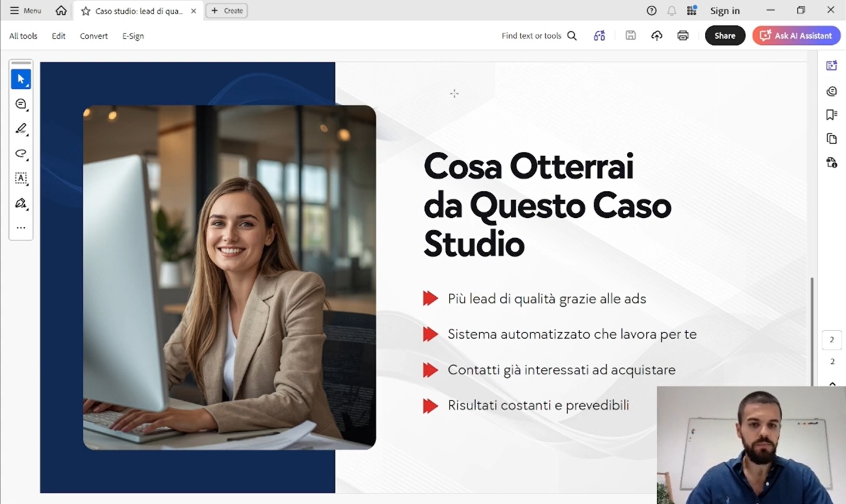
Task: Open All tools menu
Action: click(x=23, y=36)
